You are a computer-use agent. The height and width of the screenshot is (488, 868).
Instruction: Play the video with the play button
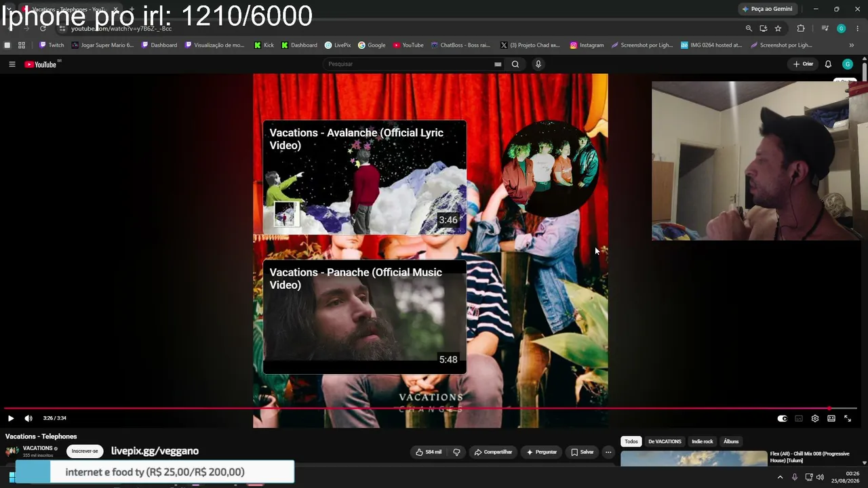click(11, 418)
